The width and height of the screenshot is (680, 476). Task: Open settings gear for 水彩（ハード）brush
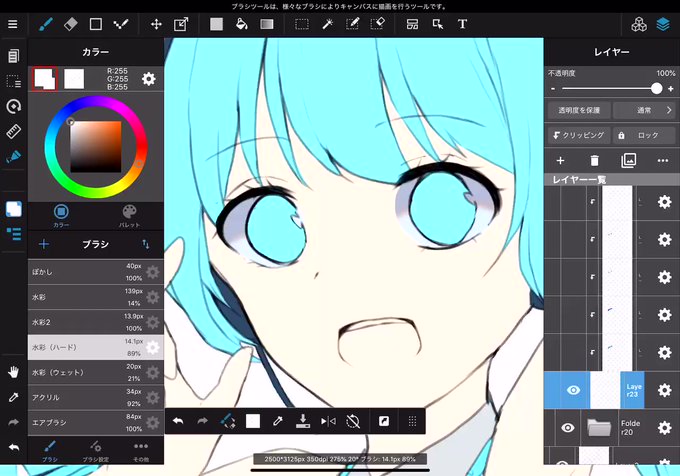[x=153, y=347]
